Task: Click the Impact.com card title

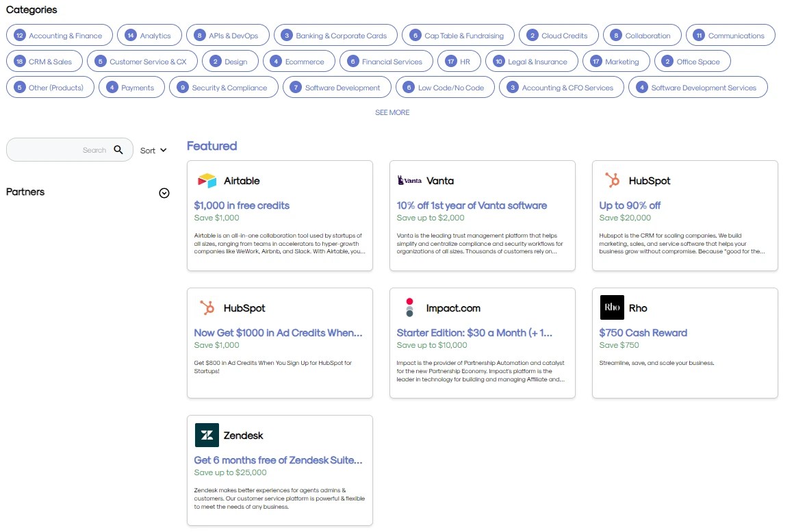Action: click(x=453, y=308)
